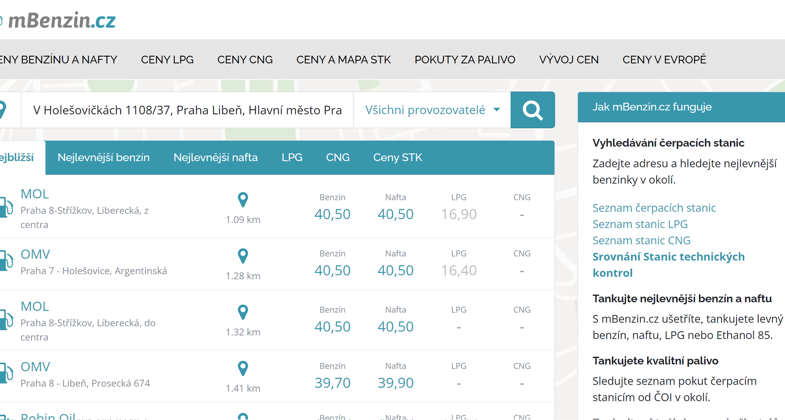Open Vývoj cen menu item
The height and width of the screenshot is (420, 785).
click(569, 60)
